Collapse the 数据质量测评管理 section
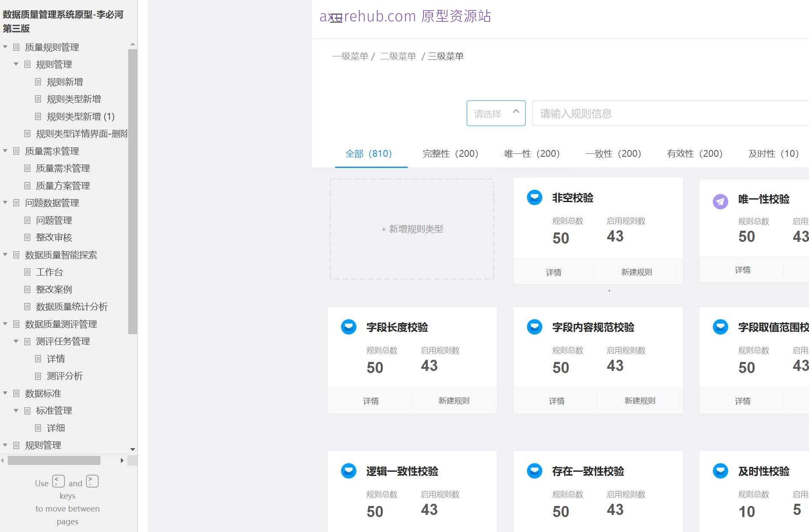The image size is (809, 532). point(5,324)
